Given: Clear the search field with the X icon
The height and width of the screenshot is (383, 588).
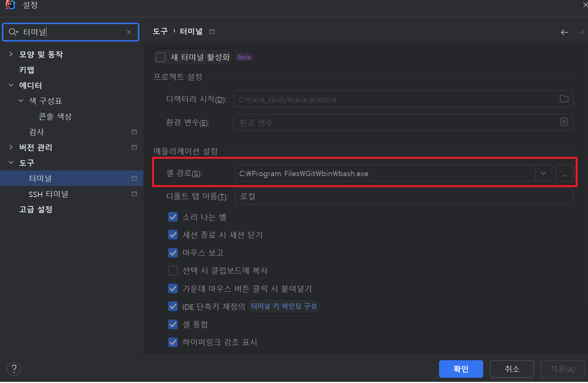Looking at the screenshot, I should (129, 32).
